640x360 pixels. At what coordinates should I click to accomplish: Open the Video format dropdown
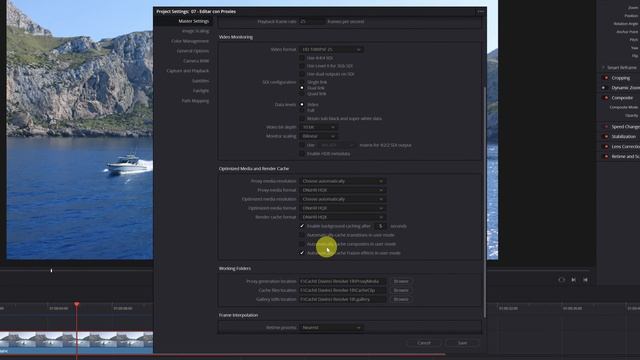pos(331,49)
